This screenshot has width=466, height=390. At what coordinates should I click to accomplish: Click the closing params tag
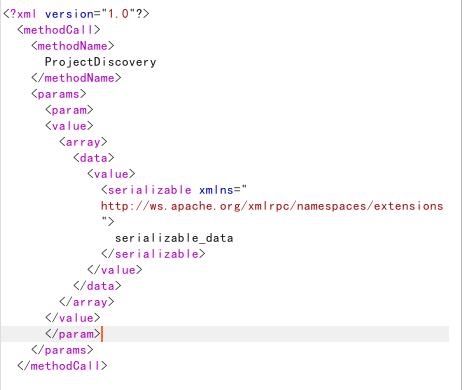tap(62, 350)
